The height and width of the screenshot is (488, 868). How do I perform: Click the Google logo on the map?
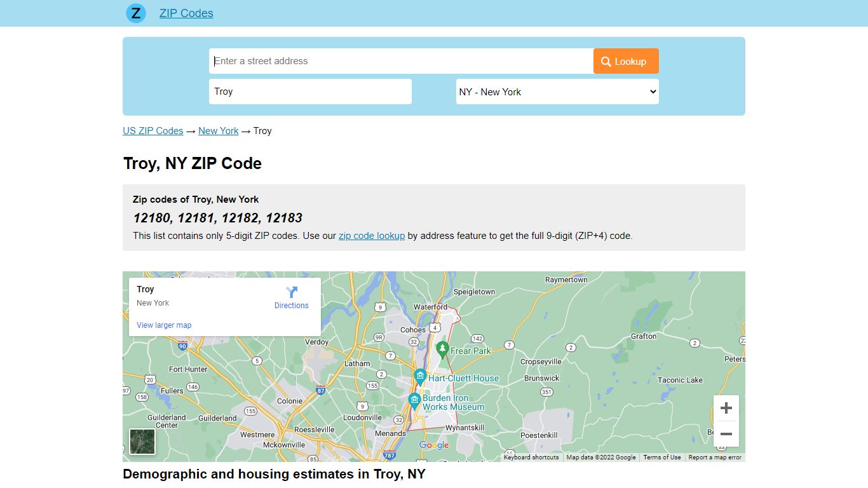[434, 445]
